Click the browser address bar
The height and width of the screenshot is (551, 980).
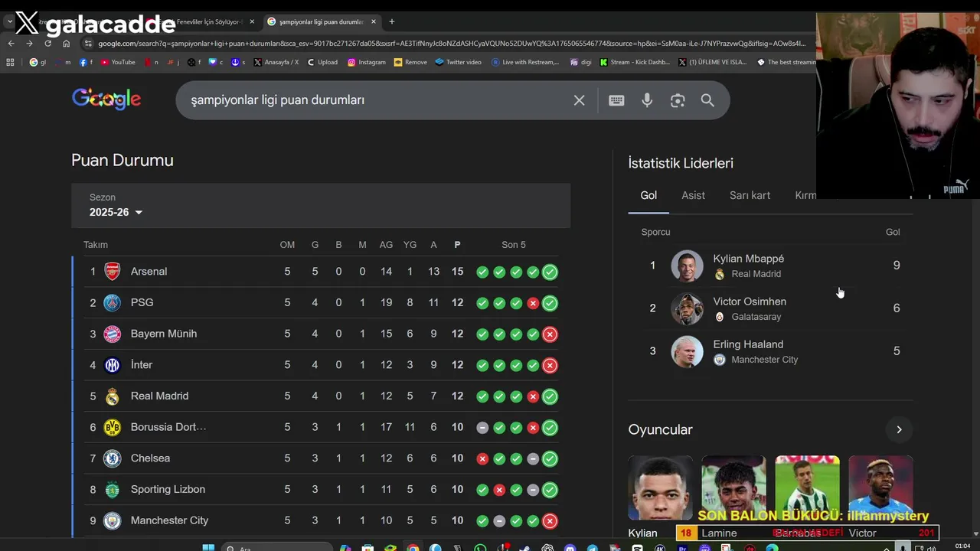pos(452,44)
